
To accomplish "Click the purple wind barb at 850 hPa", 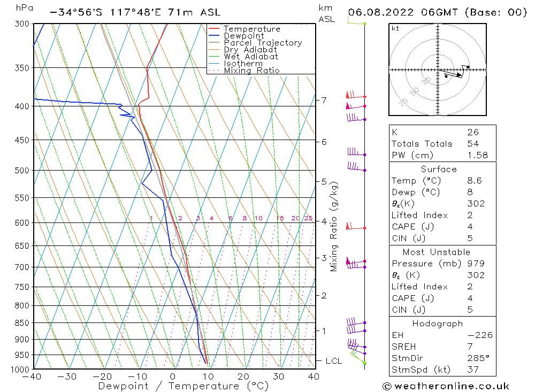I will click(356, 321).
